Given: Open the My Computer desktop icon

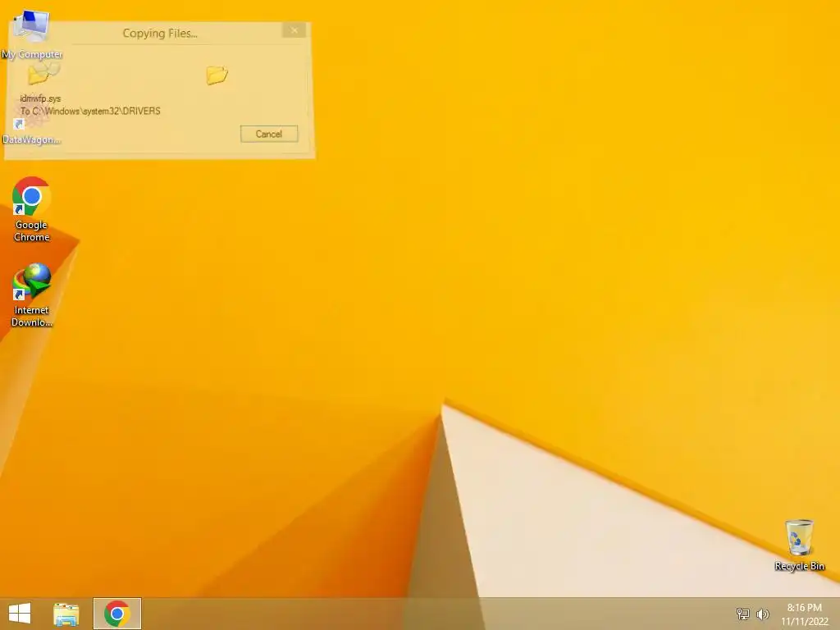Looking at the screenshot, I should point(31,34).
